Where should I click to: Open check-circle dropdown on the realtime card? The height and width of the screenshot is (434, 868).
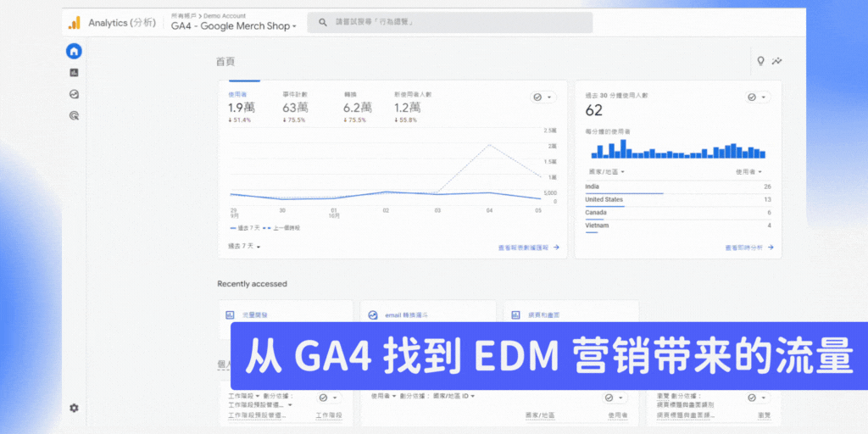[x=757, y=97]
